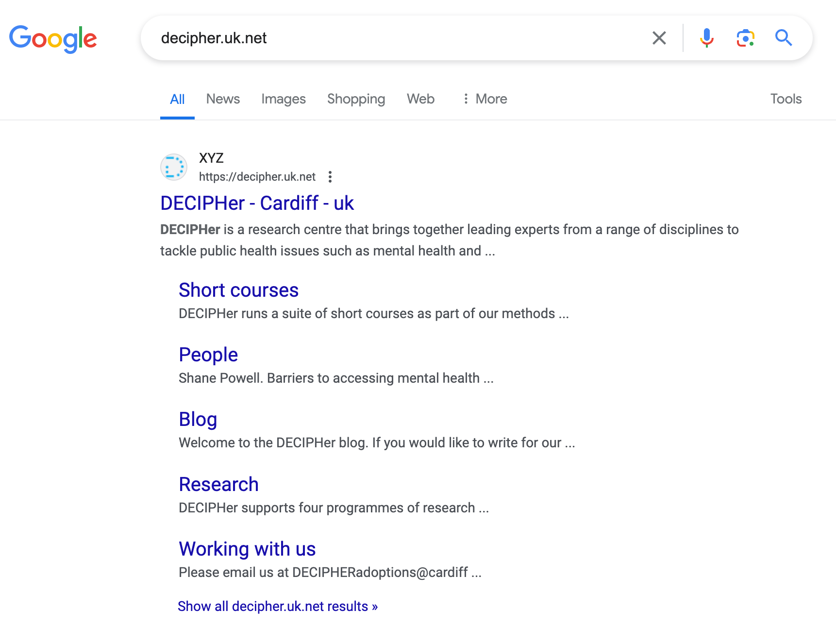Select the Shopping tab
The width and height of the screenshot is (836, 644).
pyautogui.click(x=356, y=99)
